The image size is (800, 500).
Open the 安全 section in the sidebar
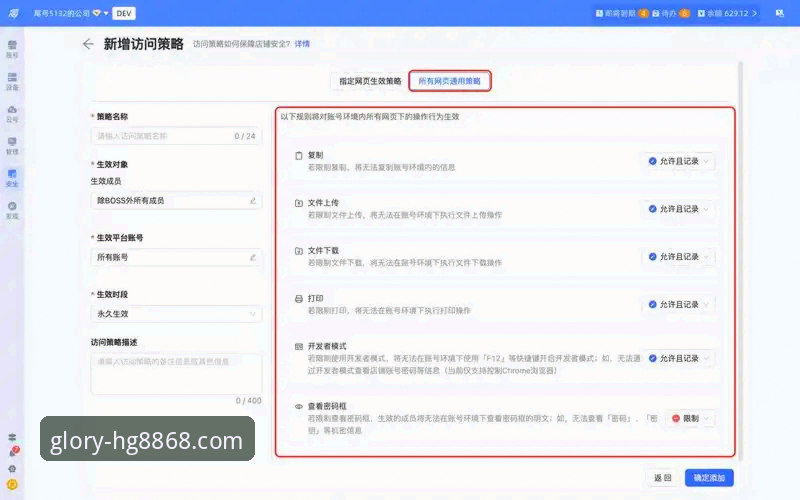(x=12, y=179)
